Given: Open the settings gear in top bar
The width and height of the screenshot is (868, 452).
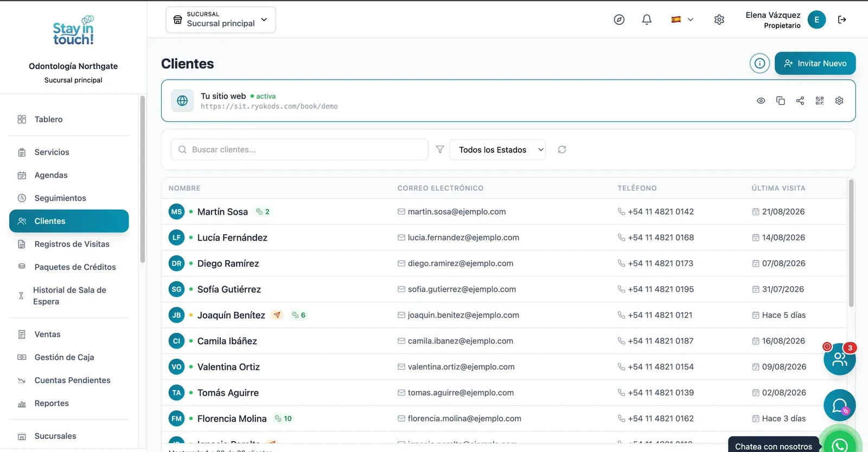Looking at the screenshot, I should [x=719, y=20].
